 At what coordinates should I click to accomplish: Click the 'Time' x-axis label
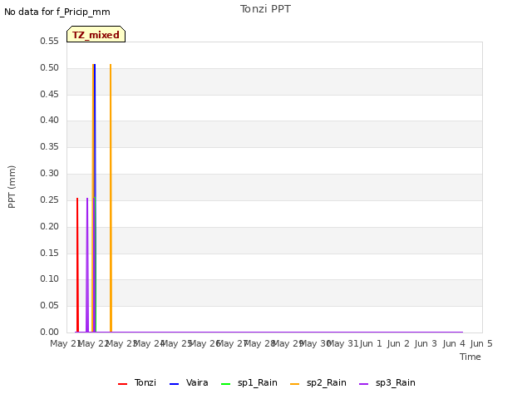pyautogui.click(x=470, y=357)
